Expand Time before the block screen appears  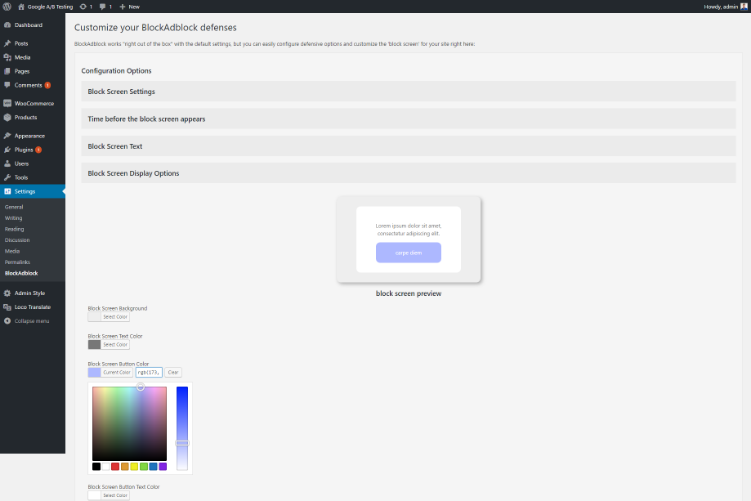(x=408, y=119)
